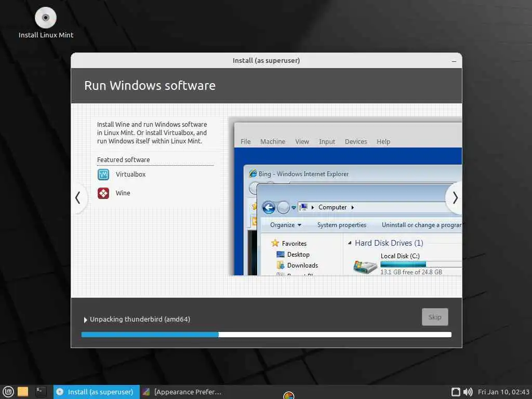Open the Install Linux Mint desktop icon
The width and height of the screenshot is (532, 399).
tap(46, 22)
